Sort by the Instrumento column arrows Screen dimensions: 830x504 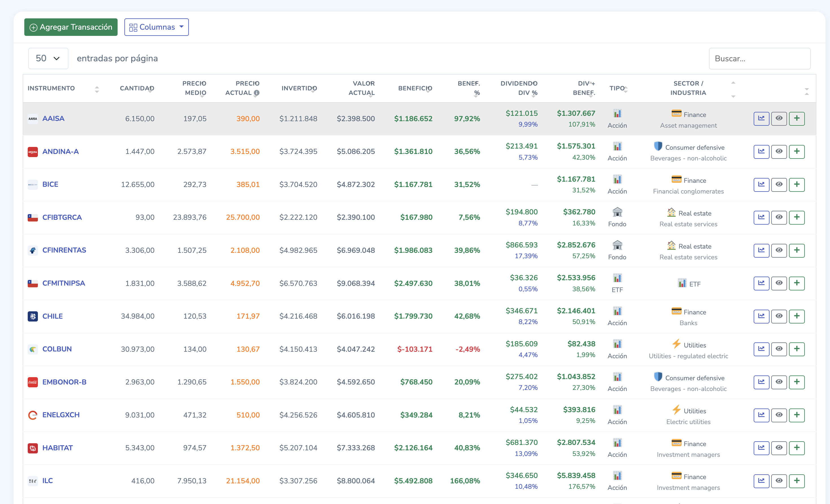pos(97,89)
